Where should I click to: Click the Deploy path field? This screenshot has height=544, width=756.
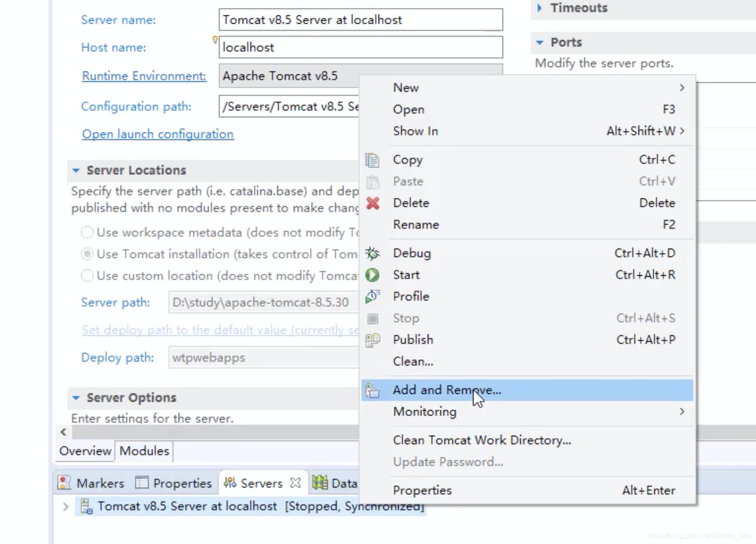click(x=264, y=358)
